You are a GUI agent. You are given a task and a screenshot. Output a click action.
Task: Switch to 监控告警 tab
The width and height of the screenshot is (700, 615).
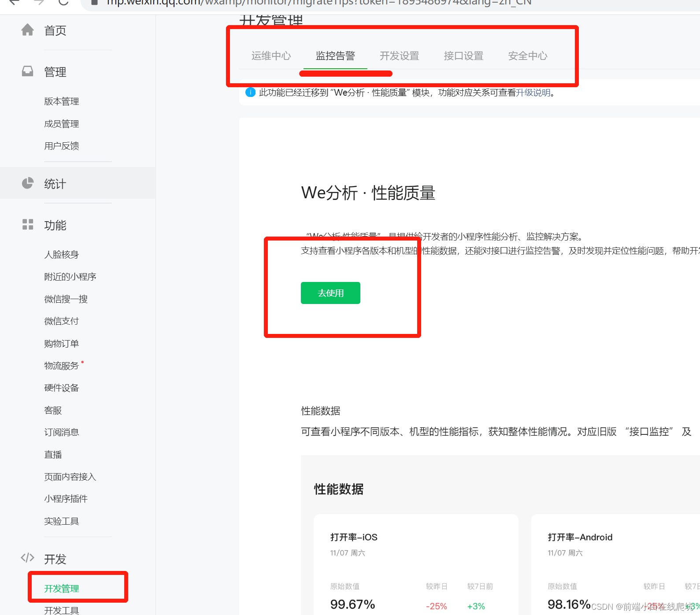coord(335,56)
